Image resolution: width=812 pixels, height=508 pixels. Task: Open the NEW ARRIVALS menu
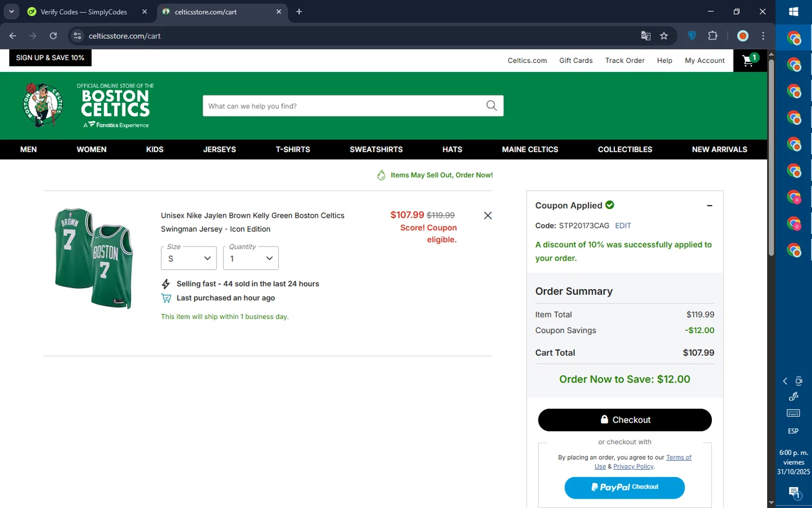(x=719, y=149)
